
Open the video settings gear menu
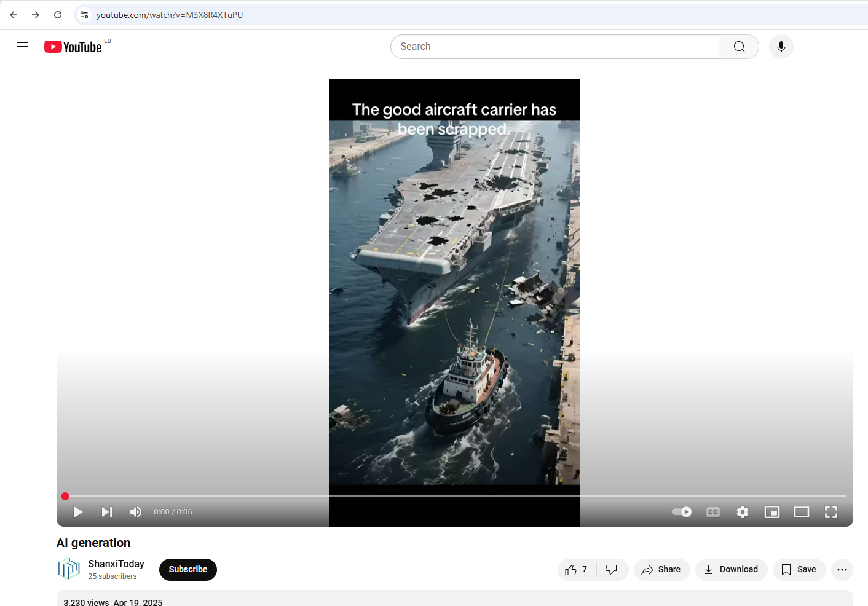[x=743, y=512]
